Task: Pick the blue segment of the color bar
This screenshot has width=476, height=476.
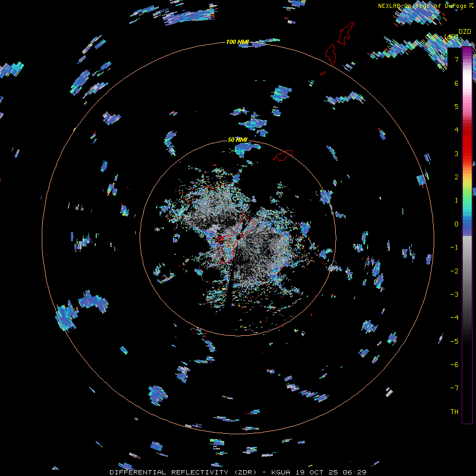Action: (467, 226)
